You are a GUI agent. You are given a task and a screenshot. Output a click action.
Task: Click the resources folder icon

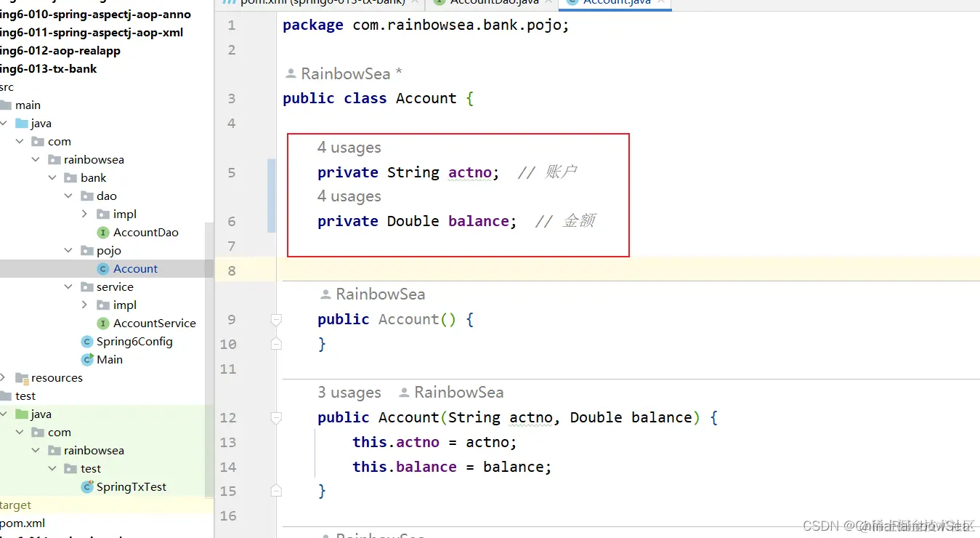coord(21,378)
